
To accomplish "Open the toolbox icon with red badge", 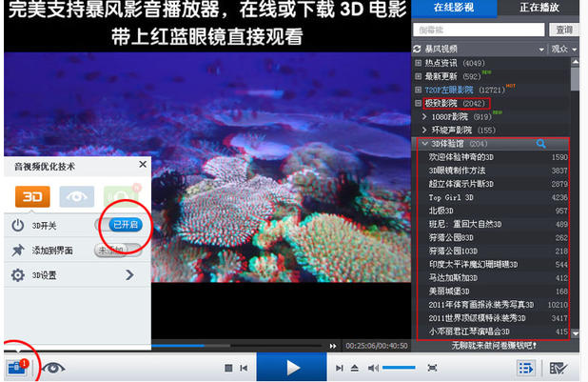I will click(17, 367).
